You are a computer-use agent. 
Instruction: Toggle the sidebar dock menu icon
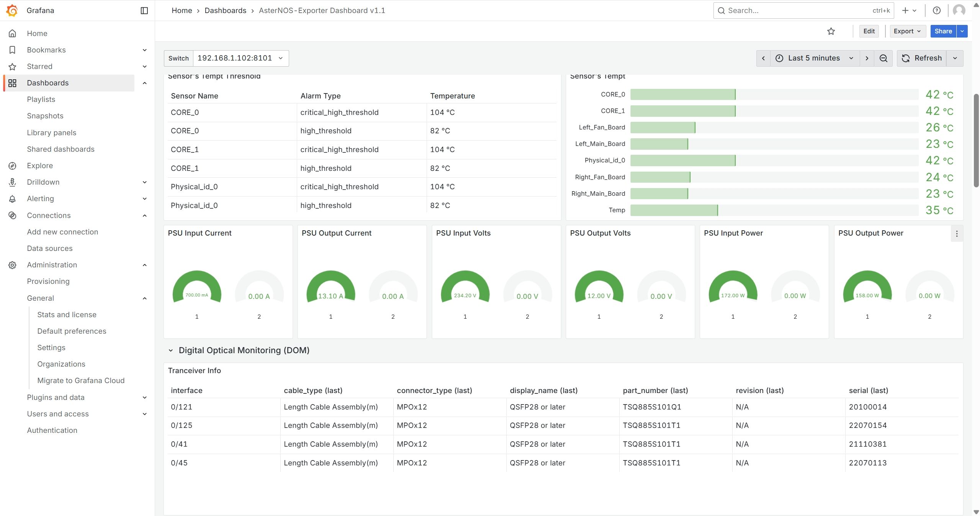[x=144, y=10]
